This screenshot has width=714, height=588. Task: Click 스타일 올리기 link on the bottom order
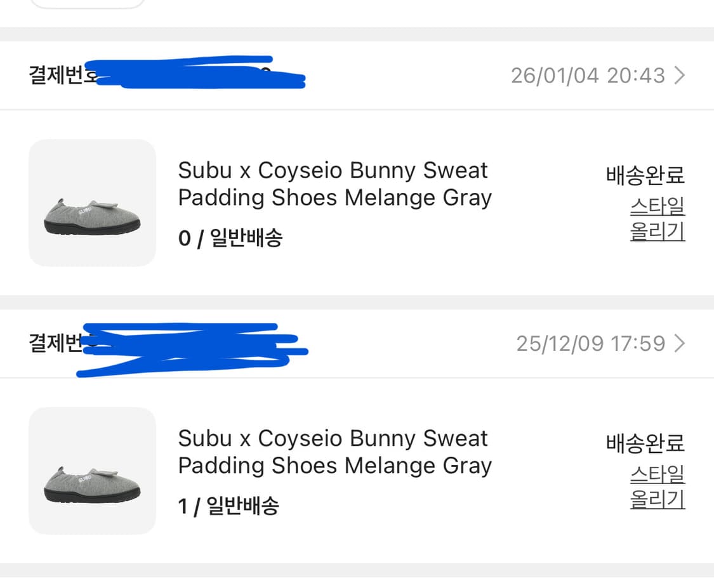[x=657, y=487]
